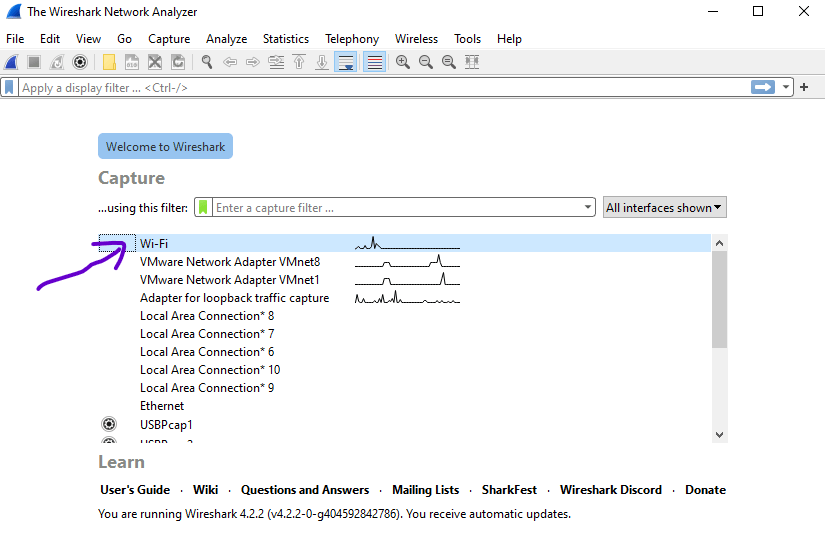Image resolution: width=825 pixels, height=550 pixels.
Task: Go to the first packet icon
Action: (299, 62)
